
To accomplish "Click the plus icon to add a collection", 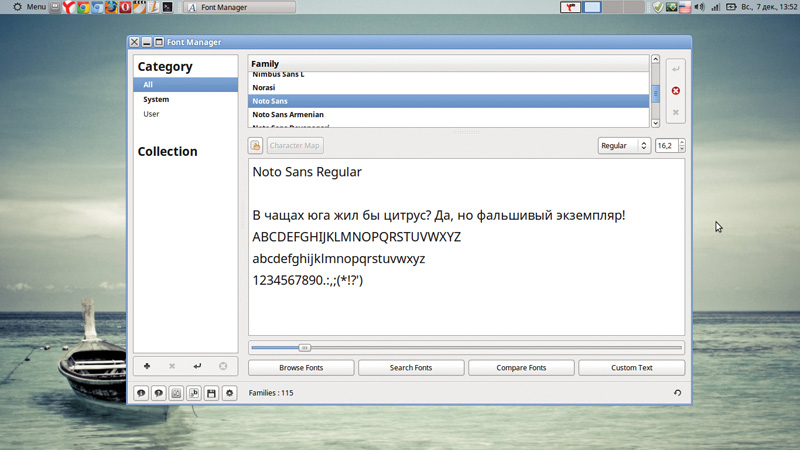I will tap(147, 366).
